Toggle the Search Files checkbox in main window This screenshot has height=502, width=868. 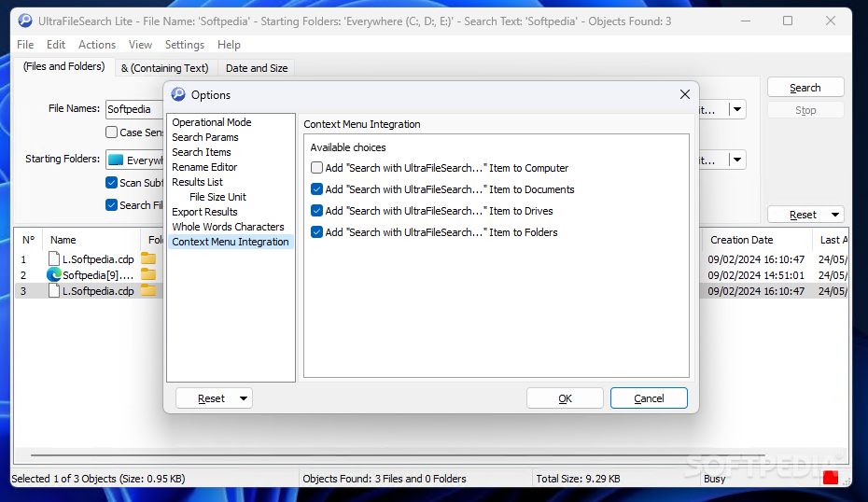click(x=111, y=205)
